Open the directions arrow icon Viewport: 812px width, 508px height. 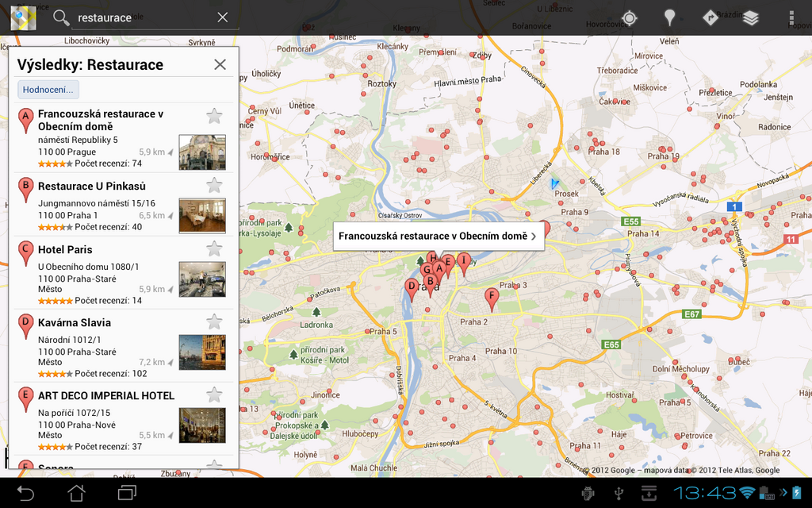pos(710,17)
